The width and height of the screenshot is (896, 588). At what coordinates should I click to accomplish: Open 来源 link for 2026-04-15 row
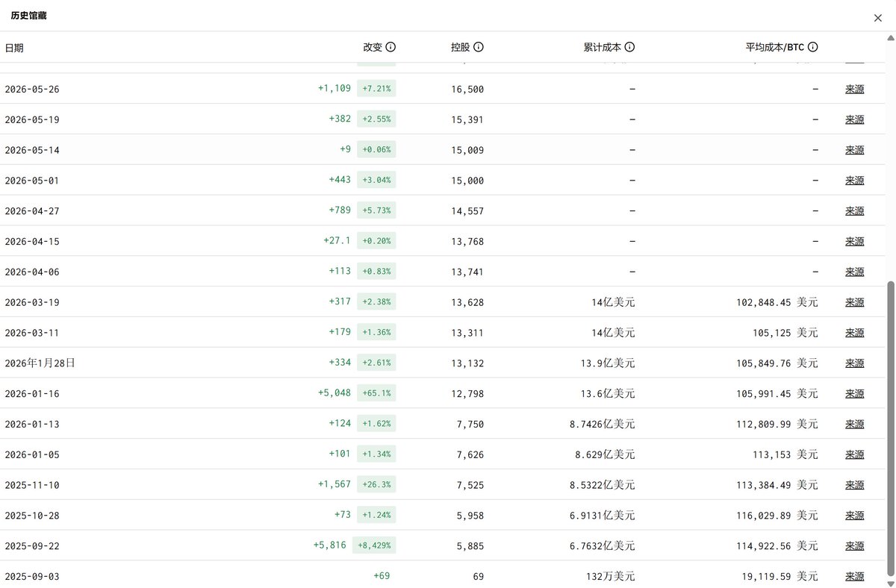coord(854,241)
